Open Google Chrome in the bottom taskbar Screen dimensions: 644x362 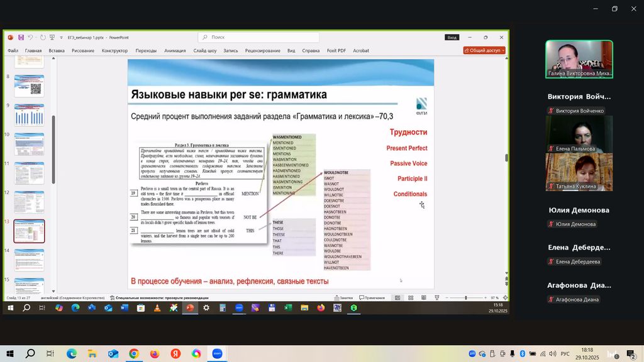click(x=134, y=354)
